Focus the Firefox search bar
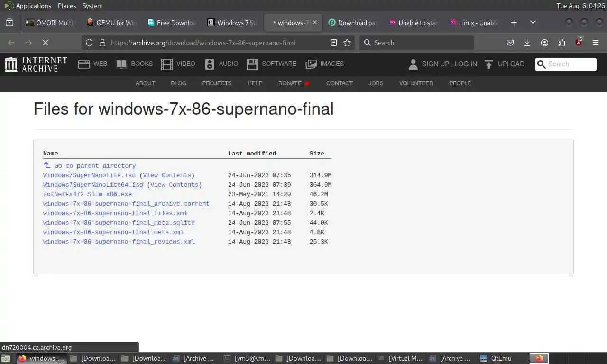Viewport: 607px width, 364px height. pos(417,43)
